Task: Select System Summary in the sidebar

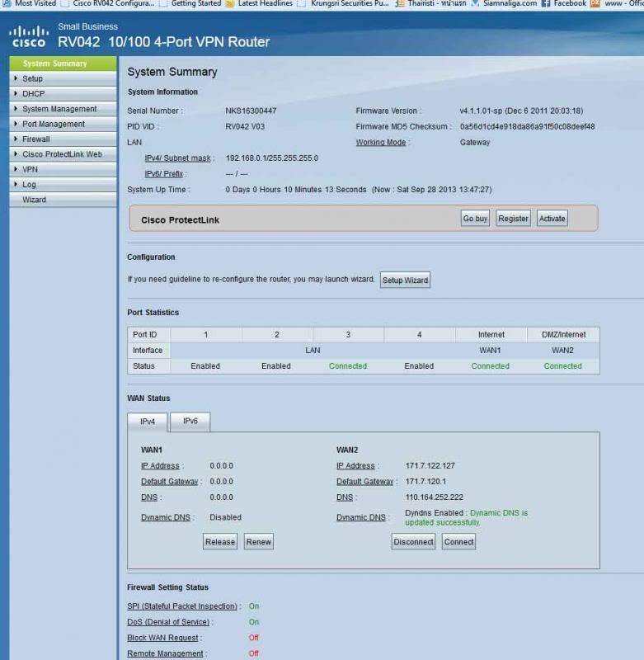Action: (x=54, y=64)
